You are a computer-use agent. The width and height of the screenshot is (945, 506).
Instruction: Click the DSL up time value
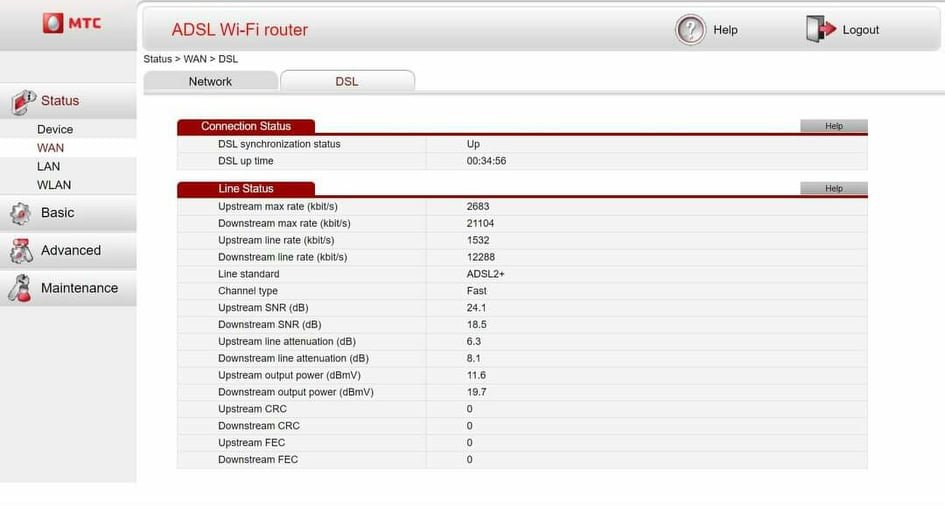tap(486, 161)
